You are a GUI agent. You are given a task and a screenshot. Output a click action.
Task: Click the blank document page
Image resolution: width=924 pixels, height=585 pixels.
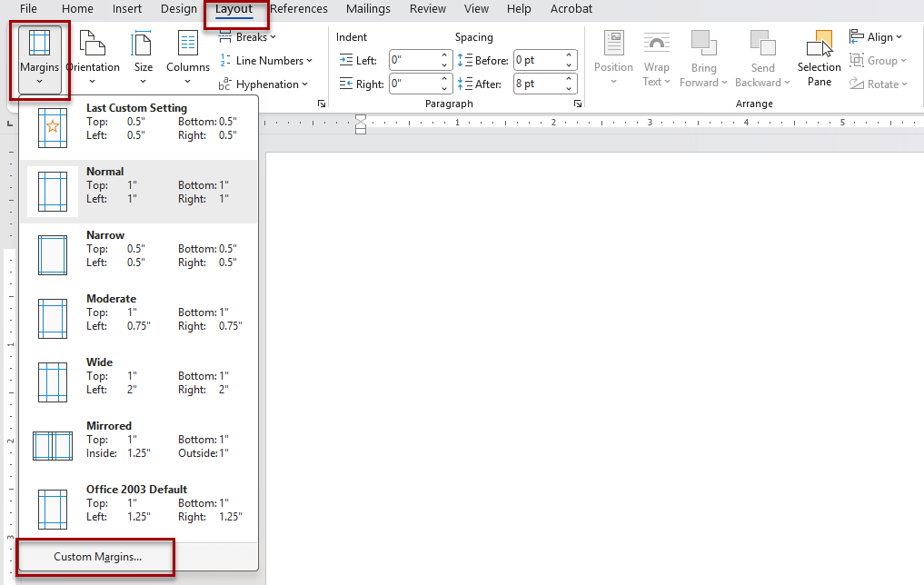594,368
